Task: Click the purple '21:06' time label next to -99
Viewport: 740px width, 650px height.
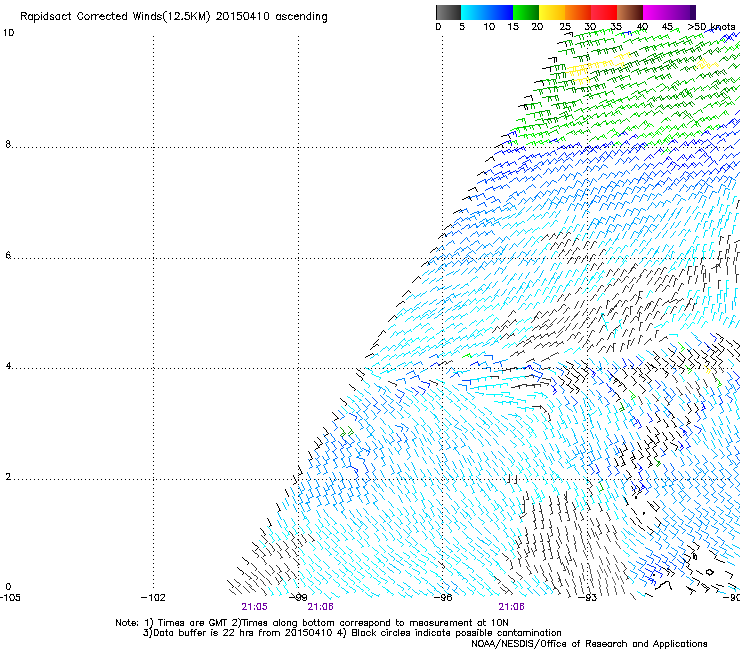Action: [x=320, y=607]
